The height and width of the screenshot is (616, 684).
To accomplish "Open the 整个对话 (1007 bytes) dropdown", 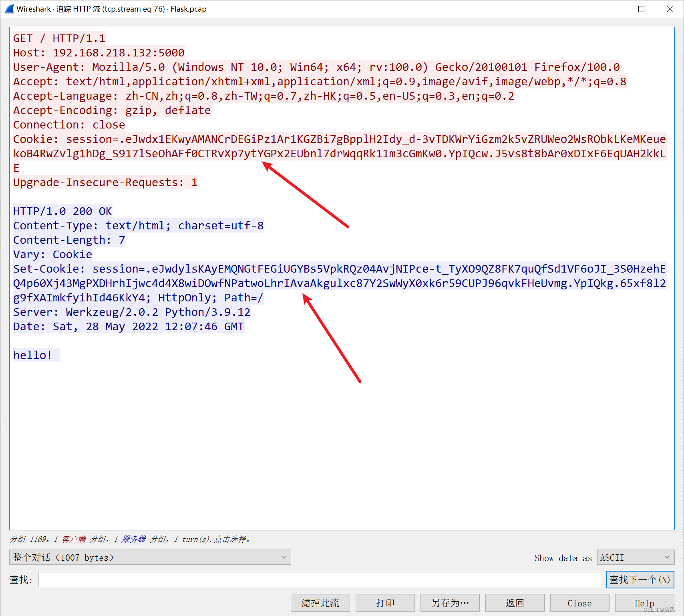I will [150, 557].
